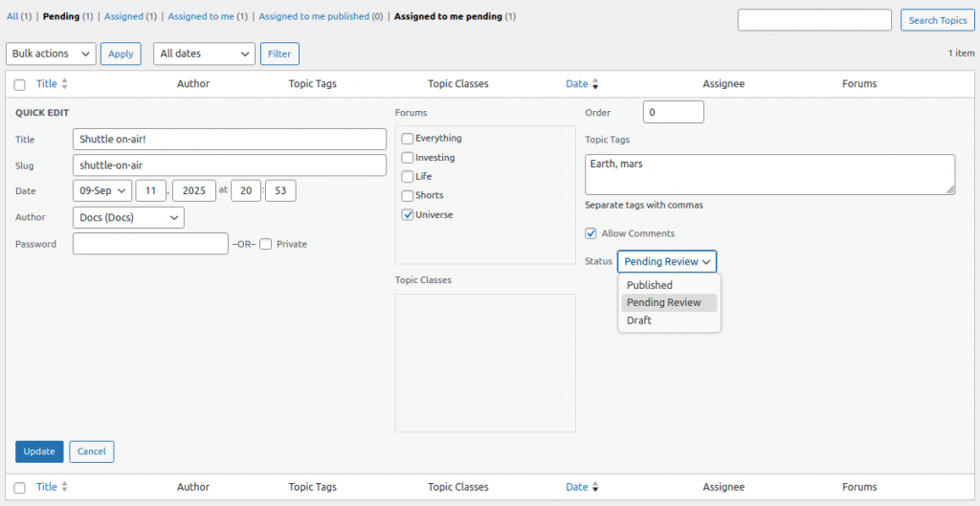
Task: Check the Private checkbox
Action: 266,244
